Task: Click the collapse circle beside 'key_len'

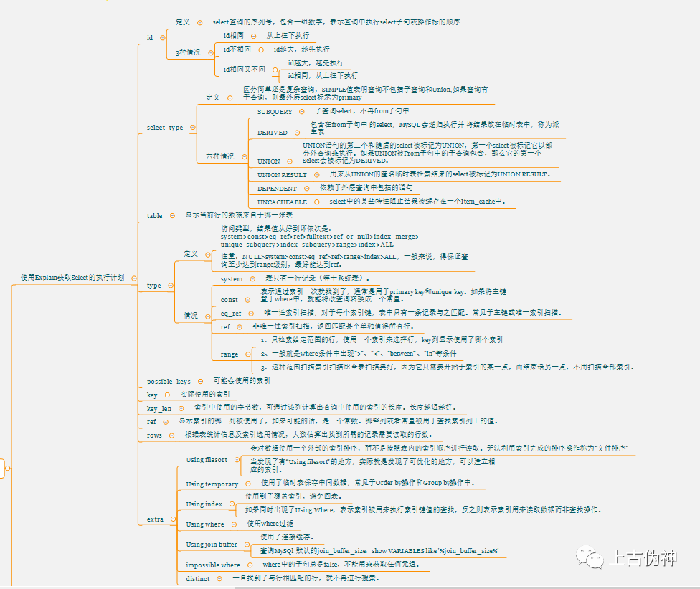Action: 181,408
